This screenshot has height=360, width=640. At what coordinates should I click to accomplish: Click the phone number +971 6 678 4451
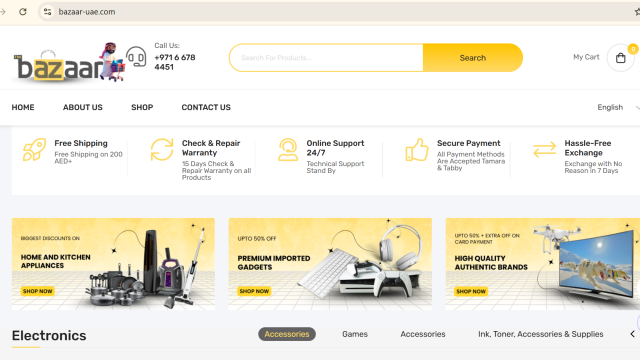tap(175, 62)
